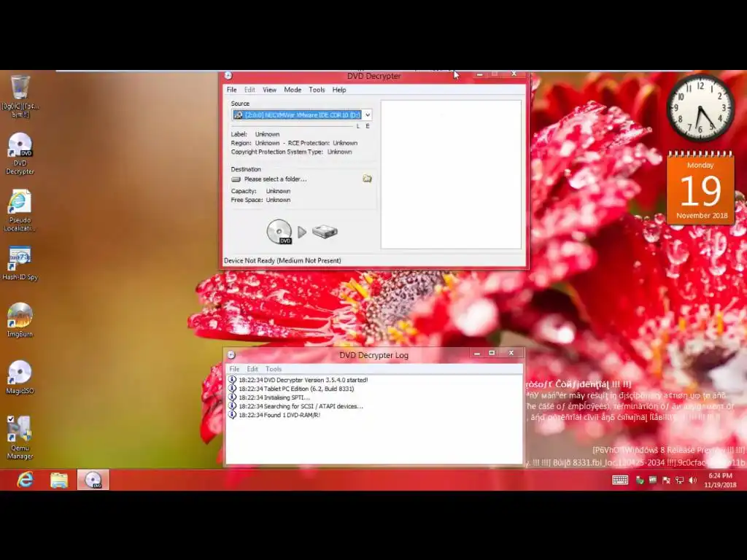This screenshot has width=747, height=560.
Task: Open the Qemu Manager desktop shortcut
Action: point(20,437)
